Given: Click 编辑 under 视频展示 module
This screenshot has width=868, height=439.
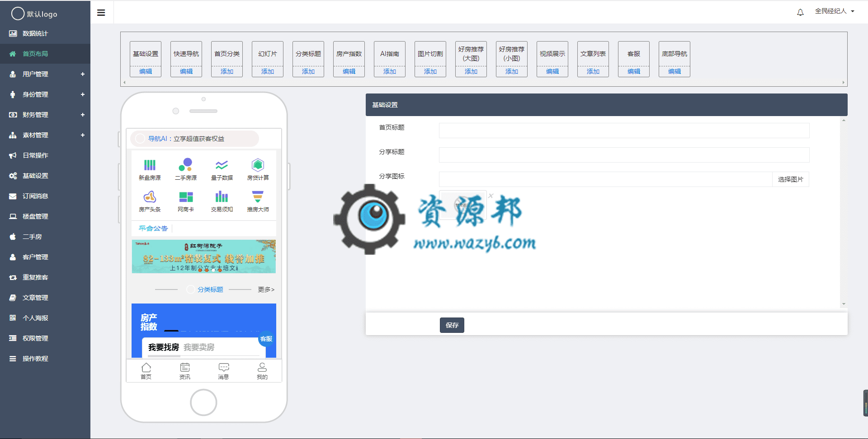Looking at the screenshot, I should (552, 71).
